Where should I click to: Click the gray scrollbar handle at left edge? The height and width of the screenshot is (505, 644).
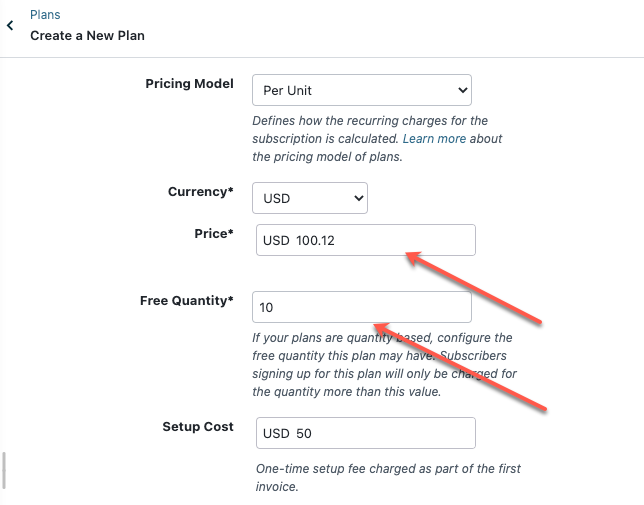[x=3, y=470]
